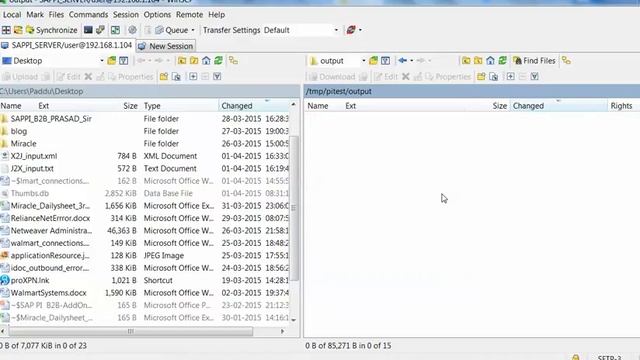The image size is (640, 360).
Task: Click select all icon in remote panel
Action: click(535, 77)
